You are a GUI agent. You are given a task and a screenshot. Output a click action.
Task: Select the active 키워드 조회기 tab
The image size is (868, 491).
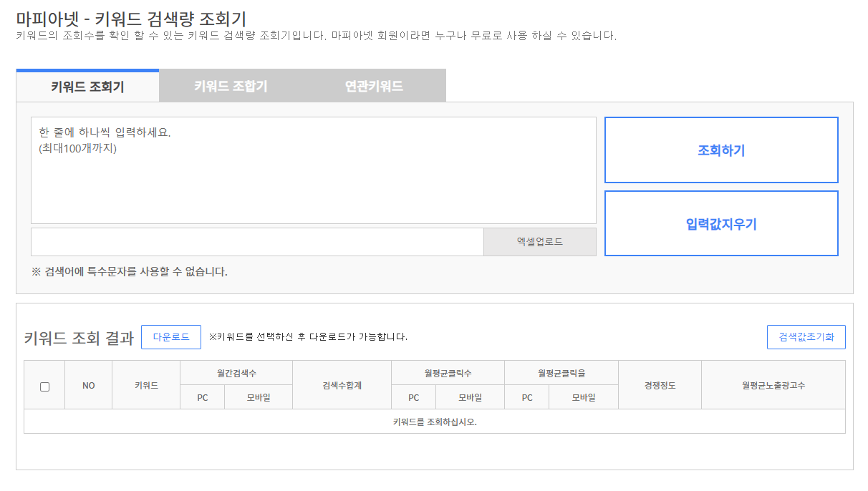point(87,84)
